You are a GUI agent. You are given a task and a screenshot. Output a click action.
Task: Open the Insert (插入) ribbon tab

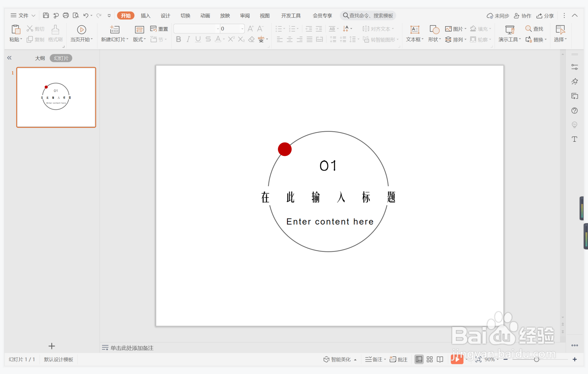pos(145,16)
